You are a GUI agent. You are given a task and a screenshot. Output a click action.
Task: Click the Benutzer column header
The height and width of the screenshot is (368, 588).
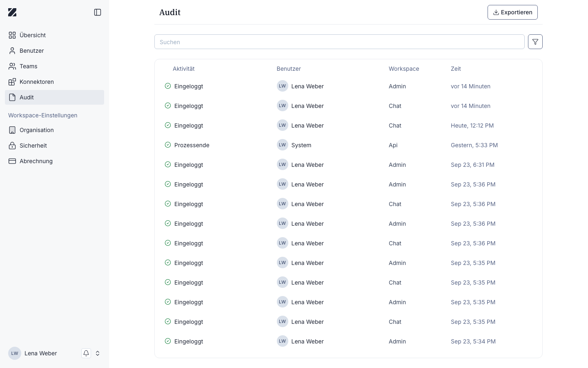point(289,69)
